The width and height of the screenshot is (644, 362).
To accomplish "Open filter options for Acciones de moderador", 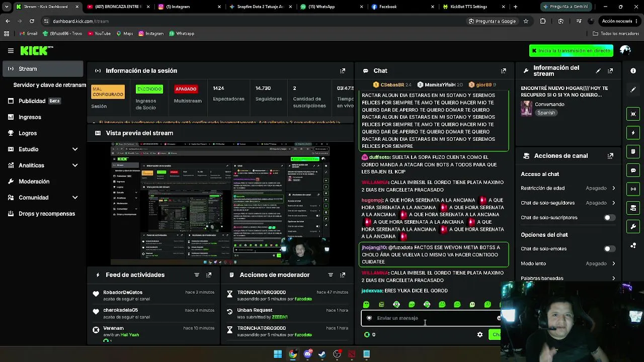I will coord(331,275).
